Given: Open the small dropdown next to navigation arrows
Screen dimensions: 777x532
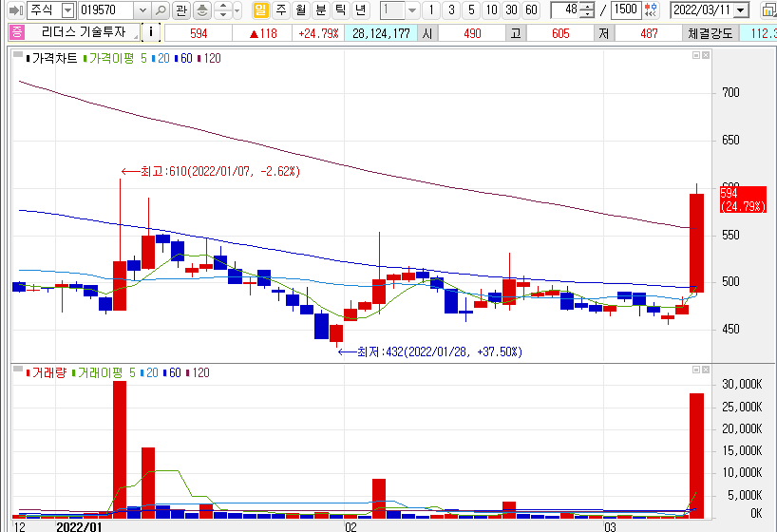Looking at the screenshot, I should point(237,9).
